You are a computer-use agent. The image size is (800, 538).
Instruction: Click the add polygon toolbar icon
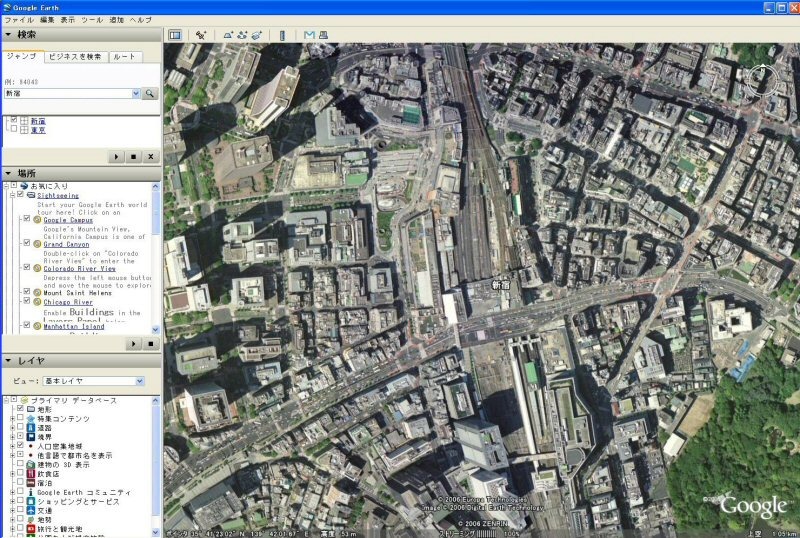click(228, 35)
